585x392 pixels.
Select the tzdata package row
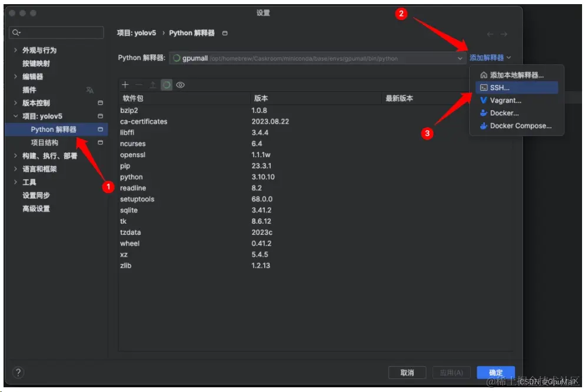[315, 232]
